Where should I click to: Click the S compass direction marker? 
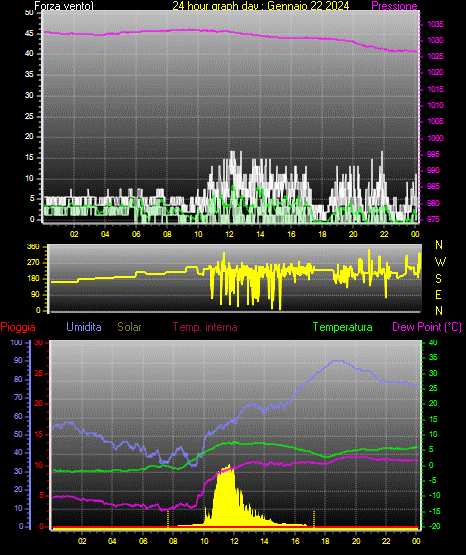[x=438, y=279]
